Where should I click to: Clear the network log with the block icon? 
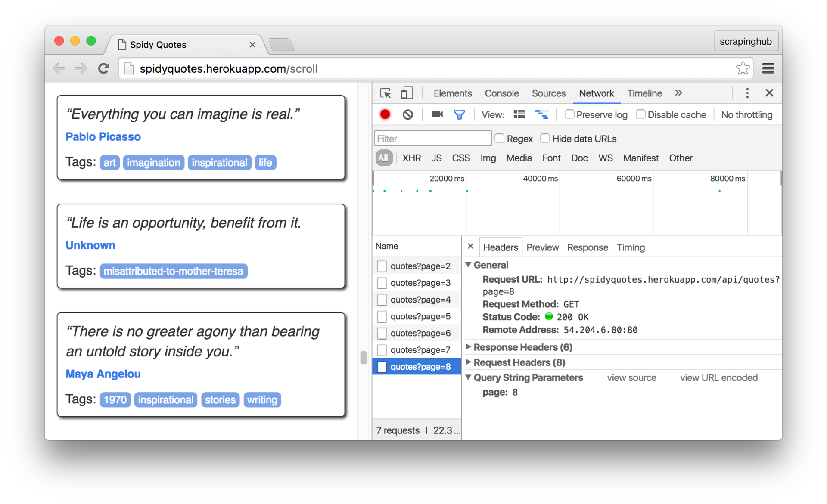pos(407,114)
